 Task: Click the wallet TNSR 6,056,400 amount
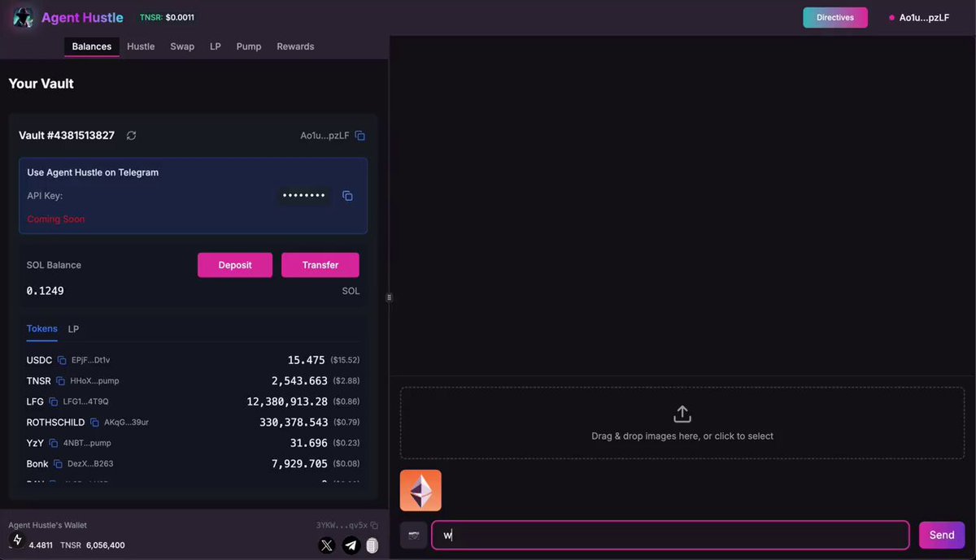[93, 545]
